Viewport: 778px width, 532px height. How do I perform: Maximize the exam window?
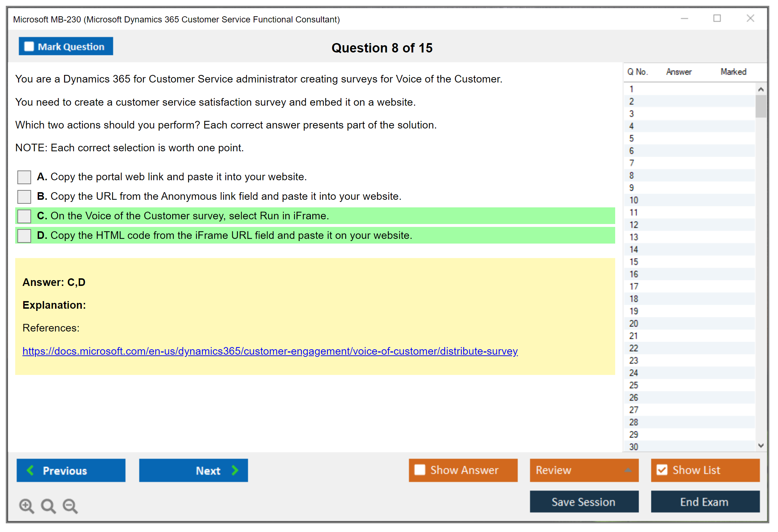pyautogui.click(x=717, y=18)
